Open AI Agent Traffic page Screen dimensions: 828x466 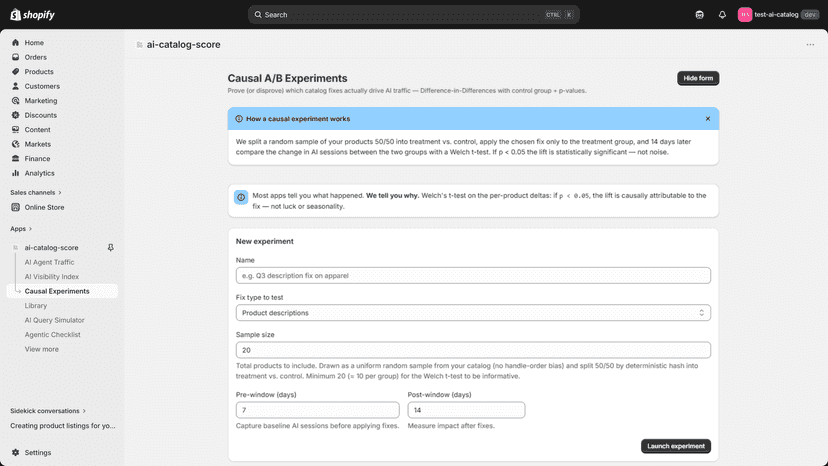pyautogui.click(x=49, y=262)
